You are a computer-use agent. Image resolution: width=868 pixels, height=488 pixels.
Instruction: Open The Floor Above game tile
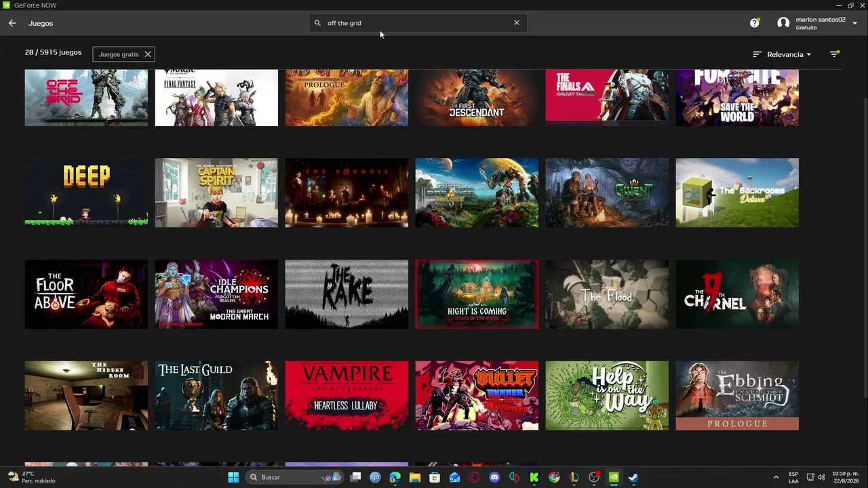[86, 294]
